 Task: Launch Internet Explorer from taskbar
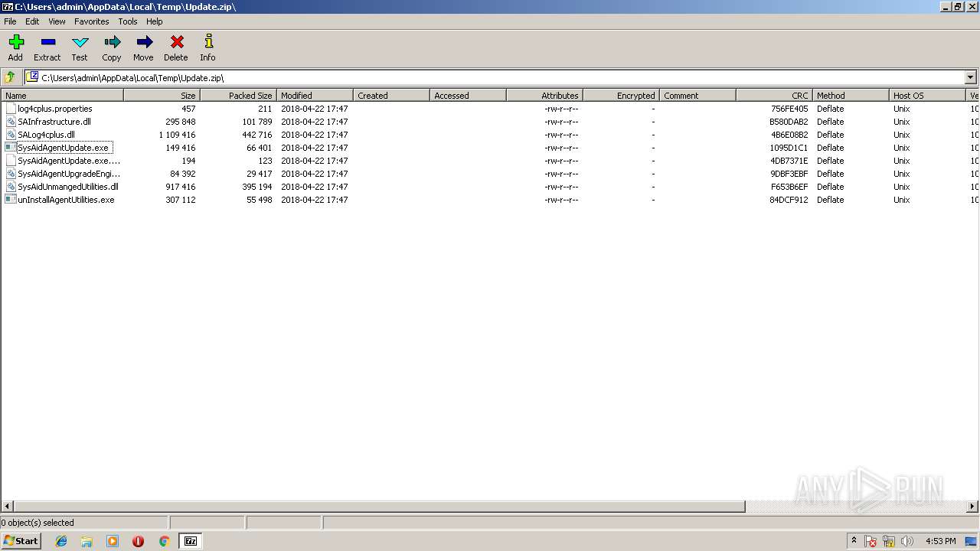[61, 541]
